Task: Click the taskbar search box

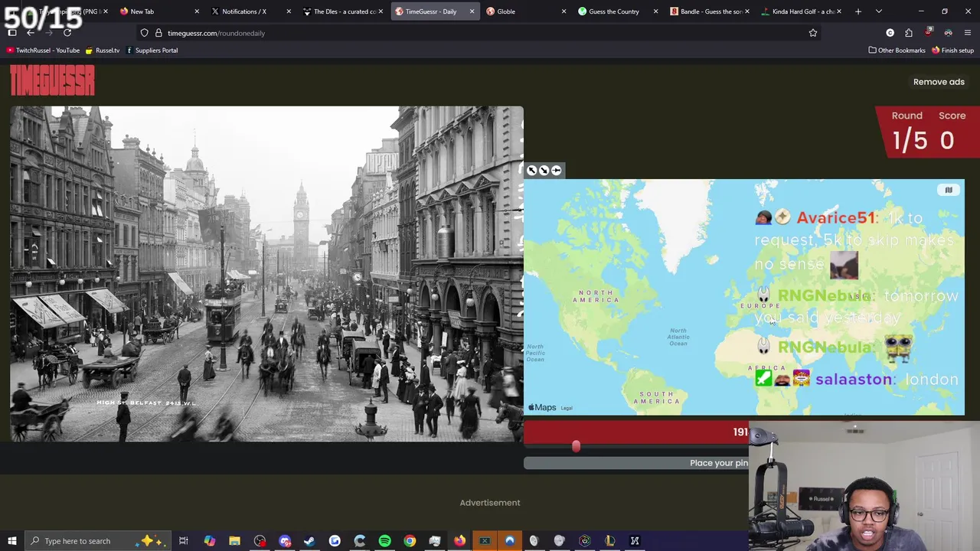Action: click(98, 541)
